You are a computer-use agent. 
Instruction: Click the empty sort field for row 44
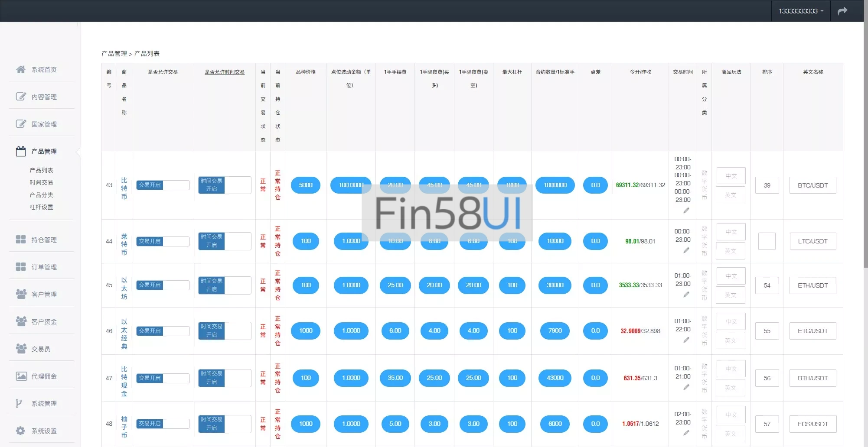click(x=767, y=241)
